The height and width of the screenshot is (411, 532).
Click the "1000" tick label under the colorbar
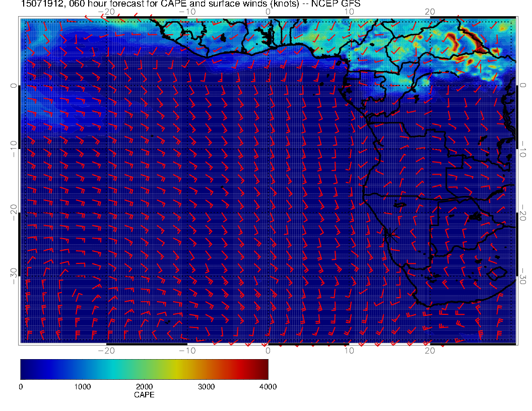82,387
